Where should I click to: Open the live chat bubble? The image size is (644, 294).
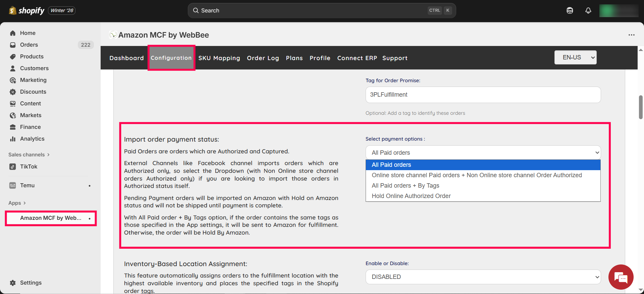[x=621, y=277]
